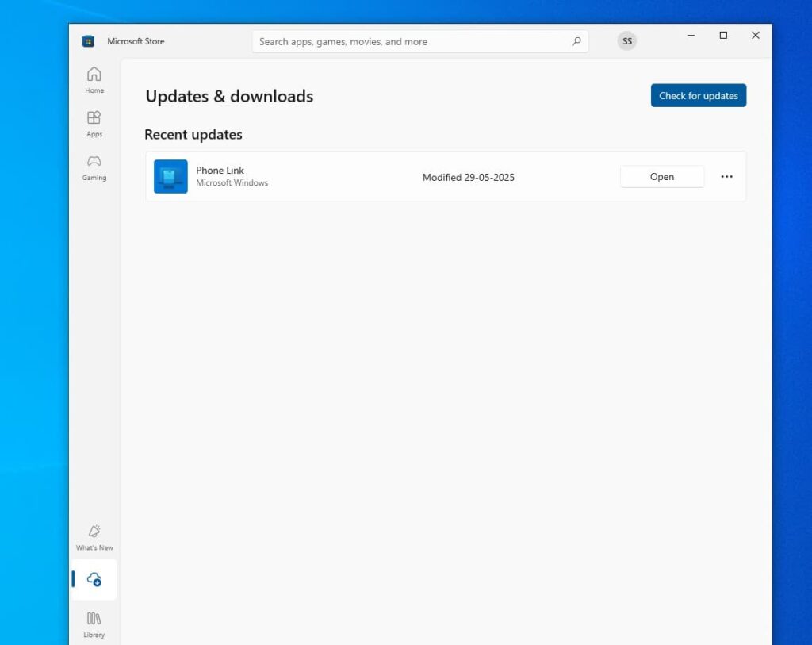This screenshot has width=812, height=645.
Task: Open the SS account avatar
Action: pyautogui.click(x=626, y=40)
